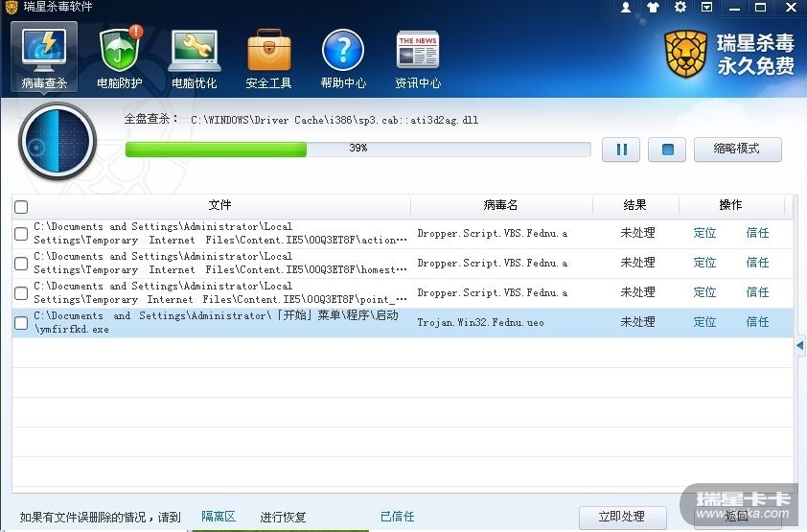Check the row for point_… file
The image size is (807, 532).
[x=21, y=293]
